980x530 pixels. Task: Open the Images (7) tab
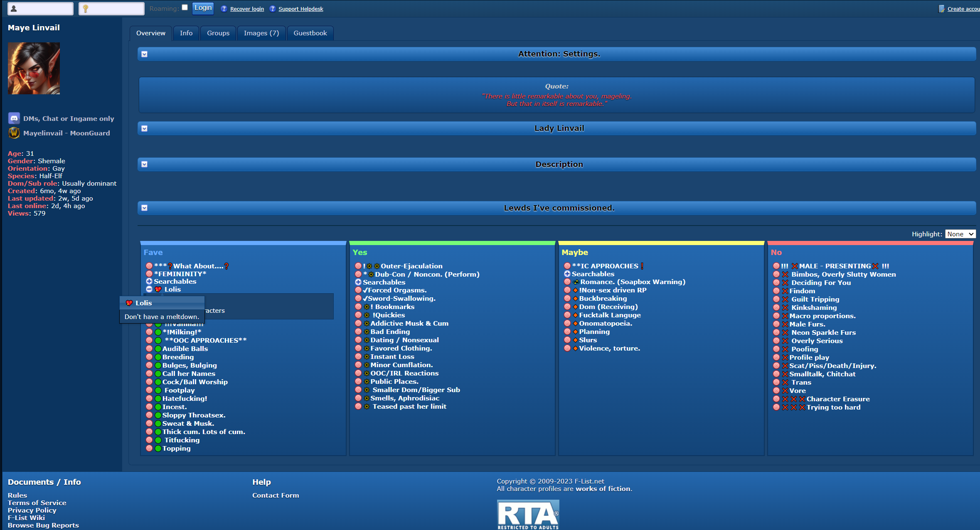[261, 33]
